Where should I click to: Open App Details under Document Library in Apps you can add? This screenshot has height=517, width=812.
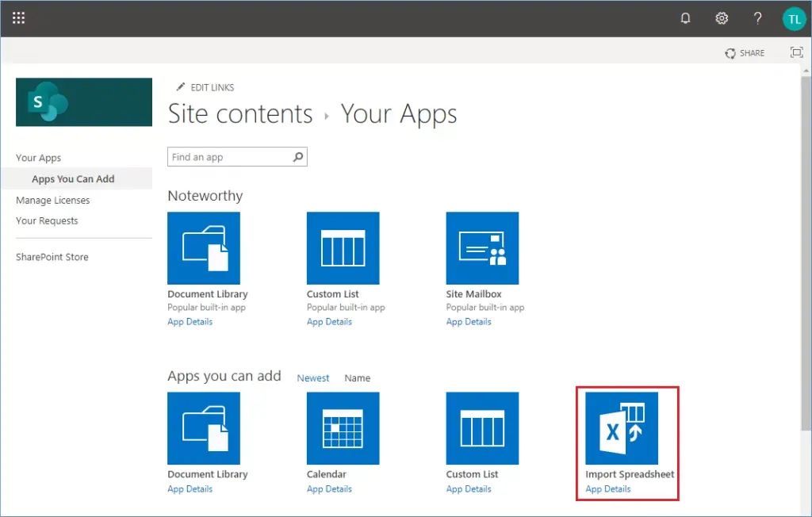[190, 489]
